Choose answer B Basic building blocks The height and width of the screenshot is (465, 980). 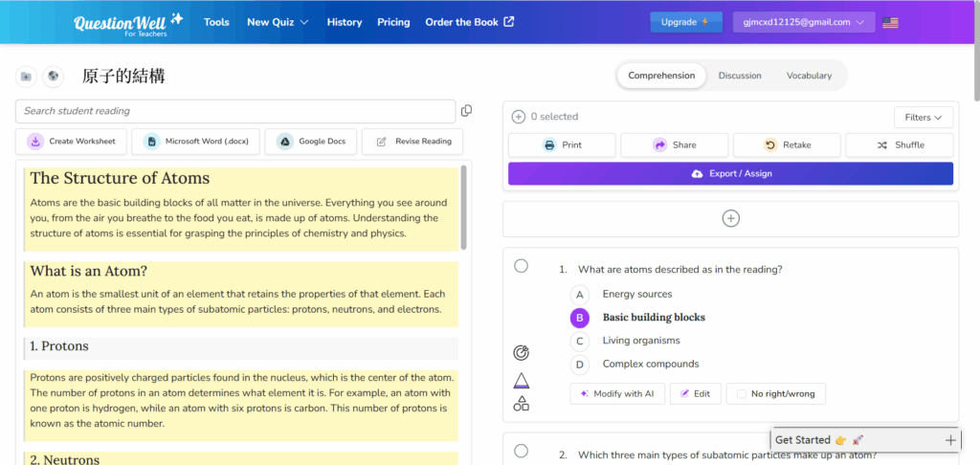coord(579,318)
